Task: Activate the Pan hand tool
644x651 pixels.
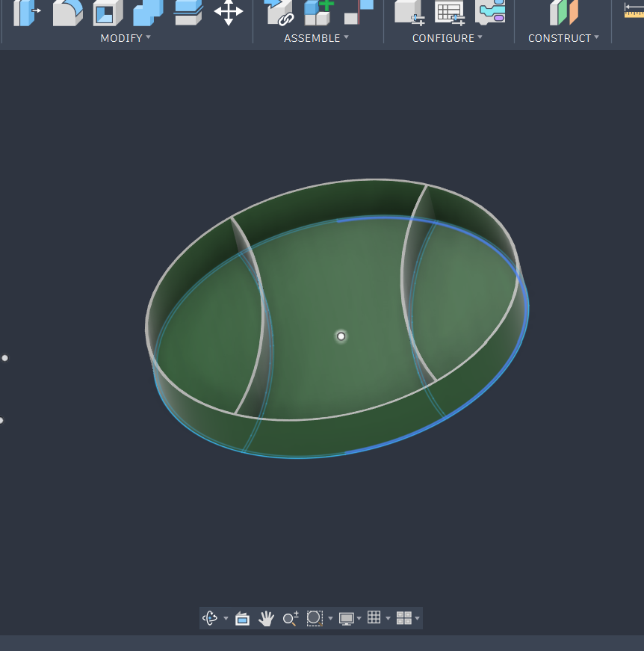Action: coord(266,619)
